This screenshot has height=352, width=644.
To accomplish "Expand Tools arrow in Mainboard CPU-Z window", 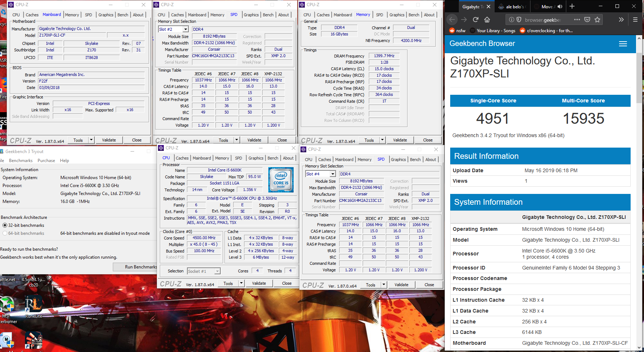I will tap(91, 140).
